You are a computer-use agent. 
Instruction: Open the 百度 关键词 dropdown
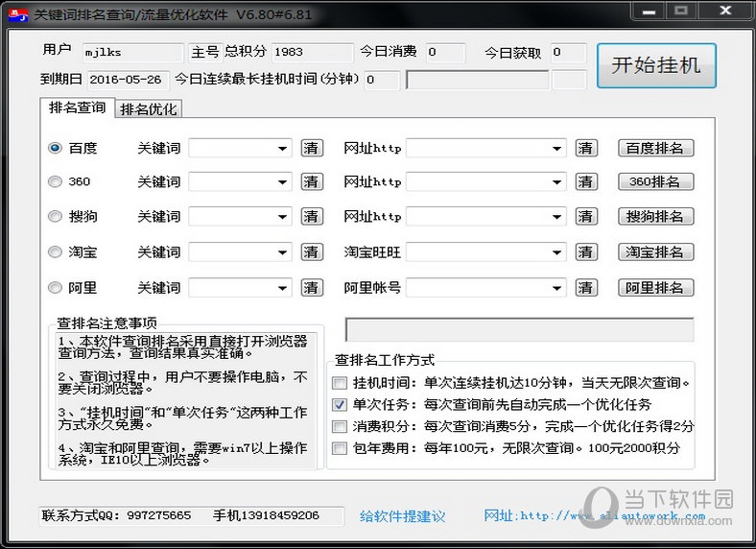(282, 148)
